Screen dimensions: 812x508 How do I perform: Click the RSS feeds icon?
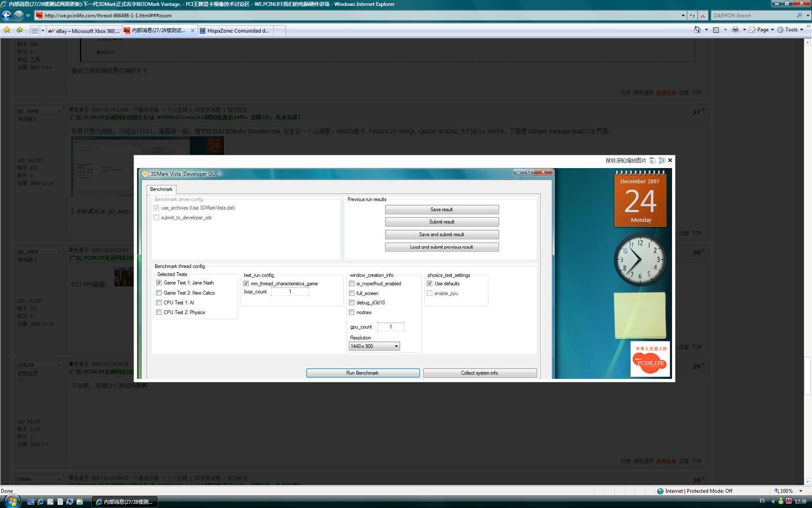coord(716,30)
